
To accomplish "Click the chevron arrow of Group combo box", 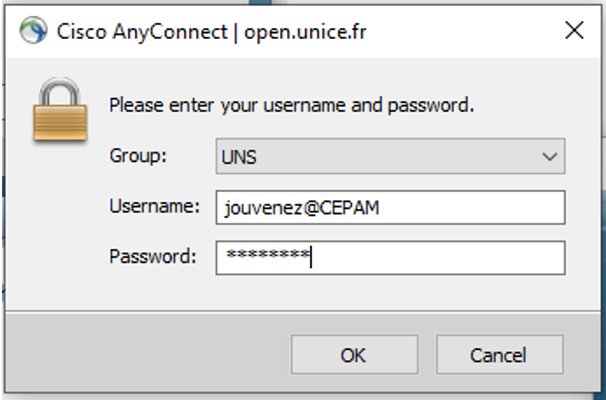I will pyautogui.click(x=550, y=157).
